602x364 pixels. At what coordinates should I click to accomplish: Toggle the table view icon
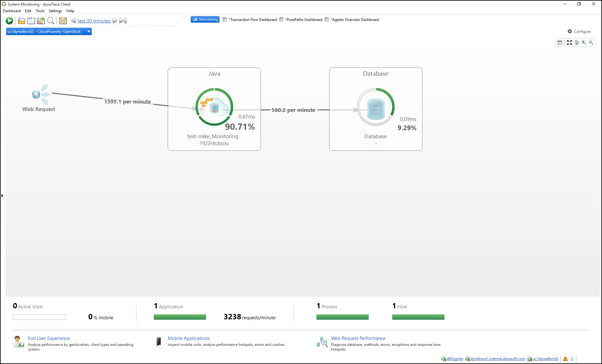click(560, 43)
